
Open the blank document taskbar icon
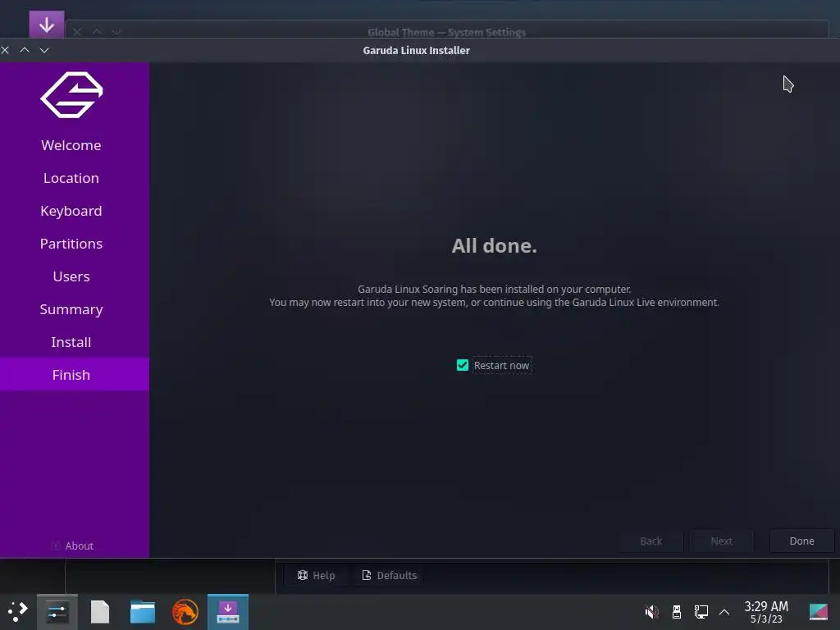click(100, 612)
